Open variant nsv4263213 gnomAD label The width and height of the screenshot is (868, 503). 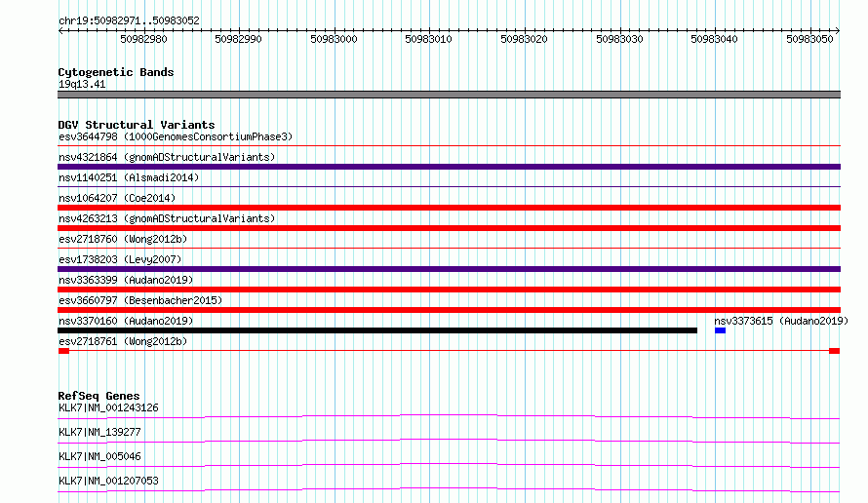point(167,218)
